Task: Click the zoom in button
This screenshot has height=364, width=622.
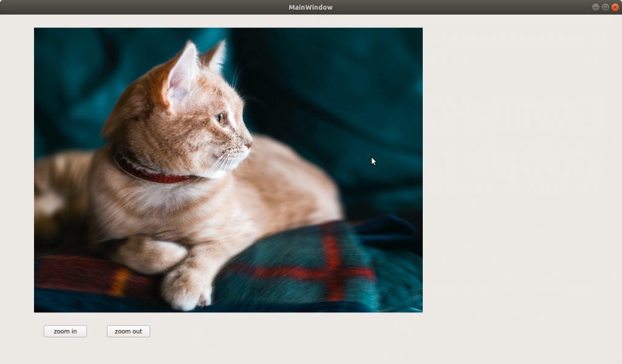Action: 65,331
